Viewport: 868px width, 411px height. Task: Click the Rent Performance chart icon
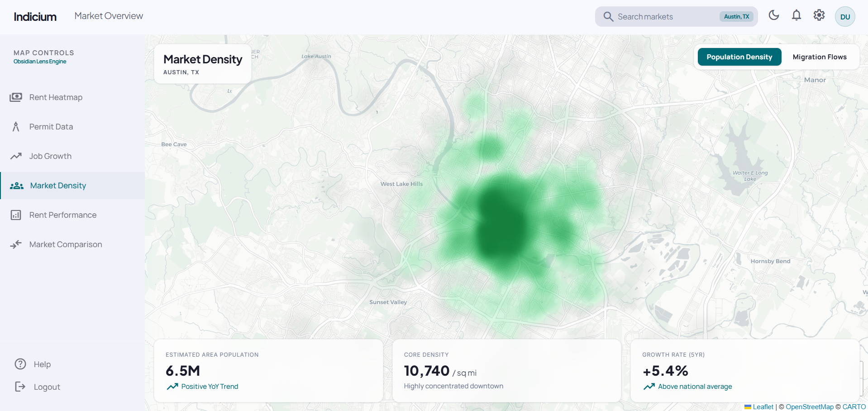(x=16, y=215)
